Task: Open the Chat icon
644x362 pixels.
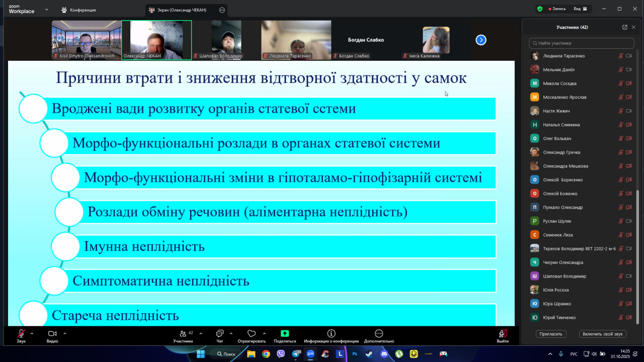Action: pyautogui.click(x=219, y=334)
